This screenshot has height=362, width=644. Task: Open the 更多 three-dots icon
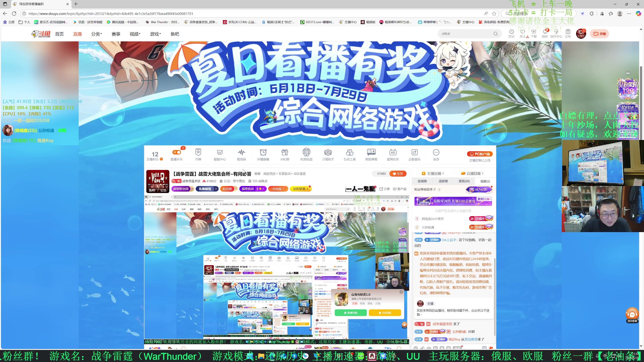pyautogui.click(x=436, y=154)
